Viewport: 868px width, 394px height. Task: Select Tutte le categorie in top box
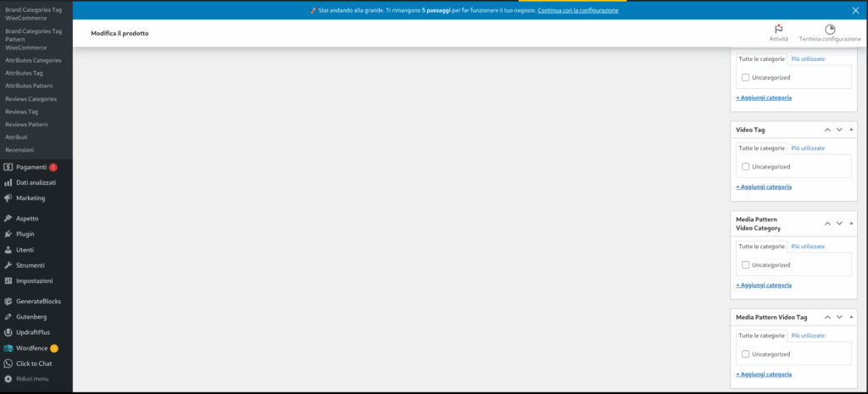762,58
